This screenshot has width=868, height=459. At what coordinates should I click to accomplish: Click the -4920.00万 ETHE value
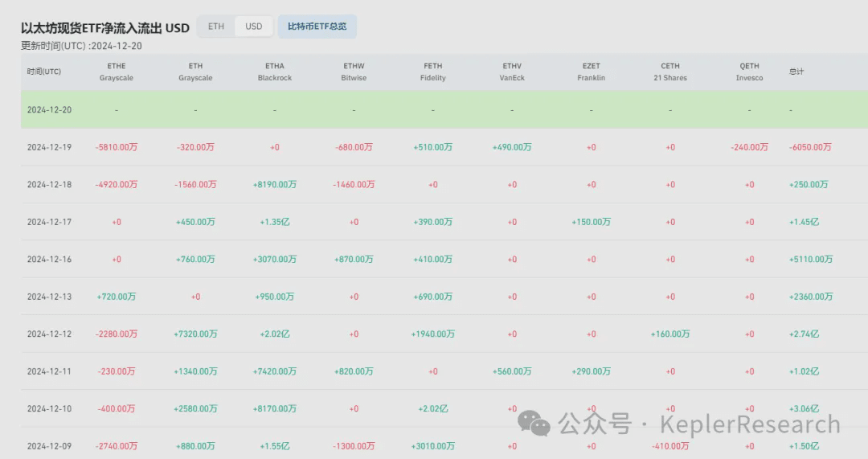coord(117,184)
